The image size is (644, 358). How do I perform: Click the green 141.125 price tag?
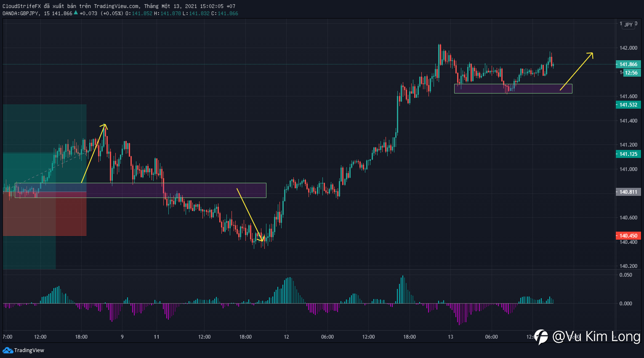[x=628, y=154]
